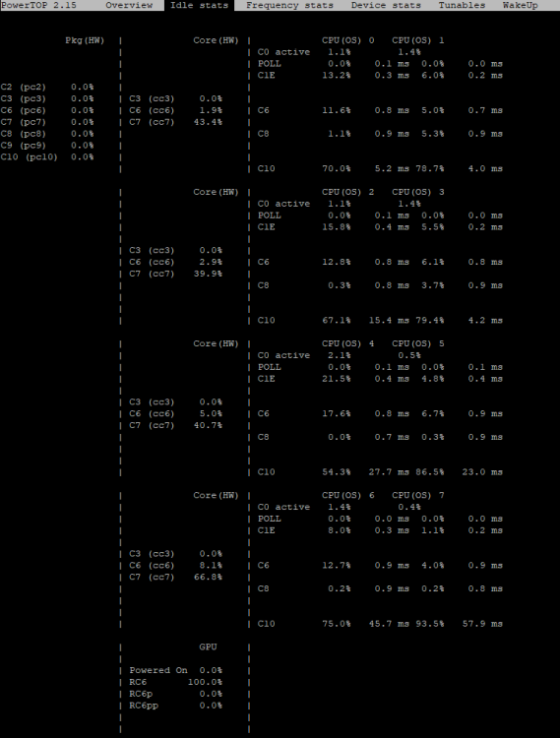Viewport: 560px width, 738px height.
Task: Open the Frequency stats tab
Action: pos(289,5)
